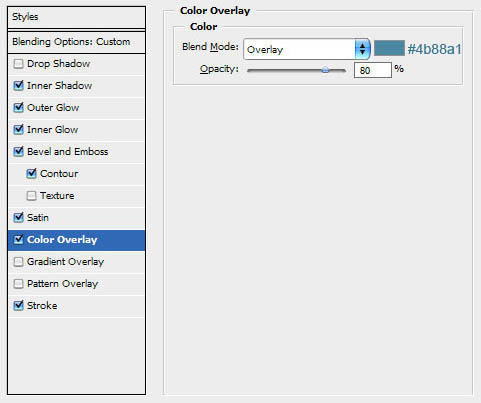
Task: Click the Overlay blend mode combo box
Action: (307, 49)
